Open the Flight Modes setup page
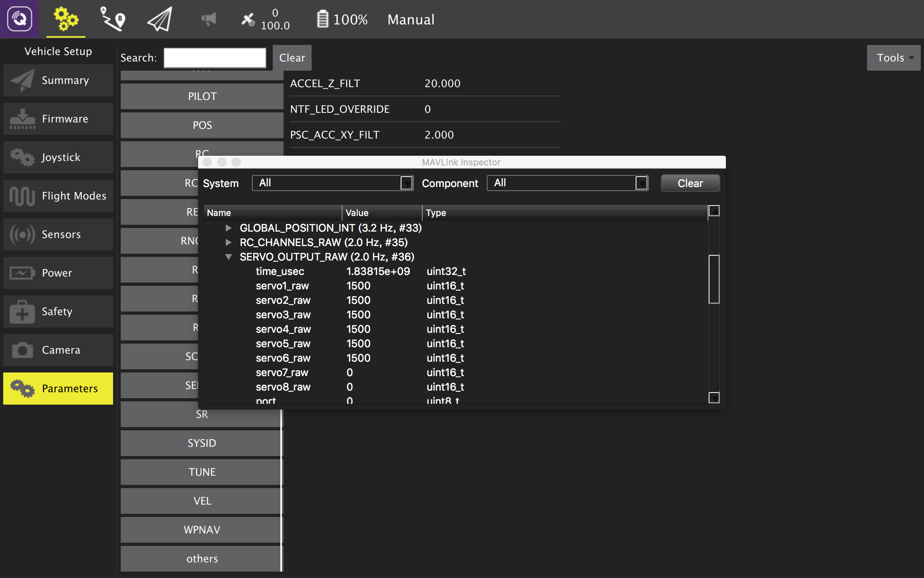This screenshot has height=578, width=924. pyautogui.click(x=58, y=196)
